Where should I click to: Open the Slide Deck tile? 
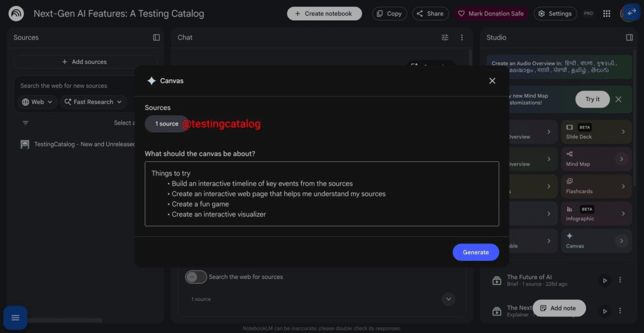[596, 132]
